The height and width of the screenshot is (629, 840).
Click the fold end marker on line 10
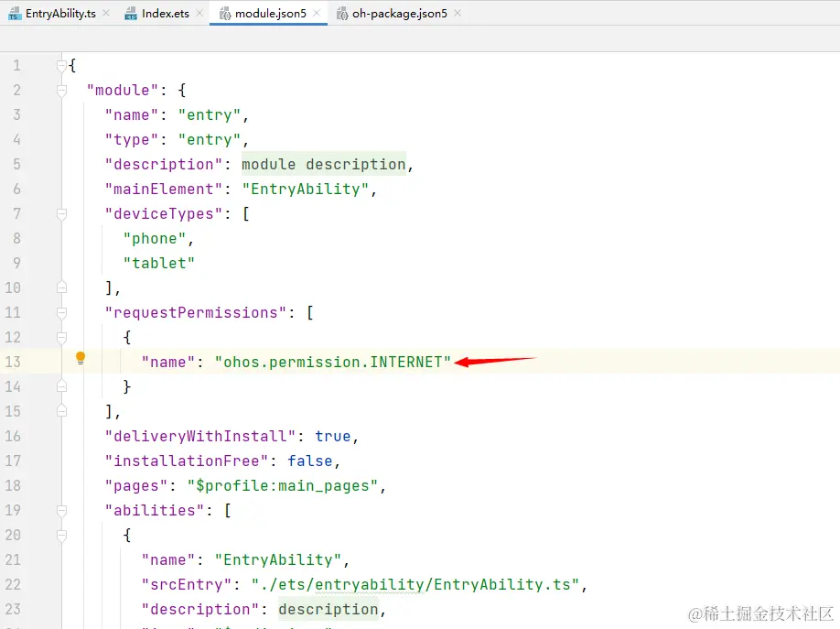coord(61,288)
